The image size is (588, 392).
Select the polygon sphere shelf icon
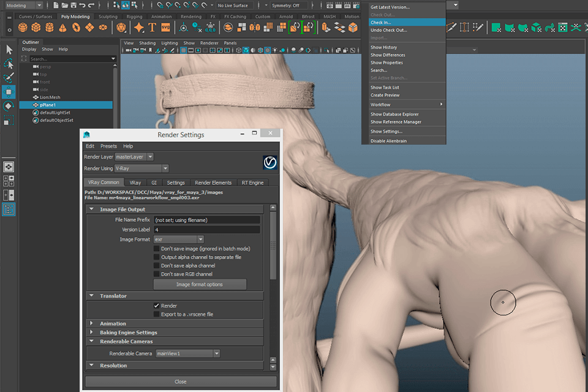23,28
